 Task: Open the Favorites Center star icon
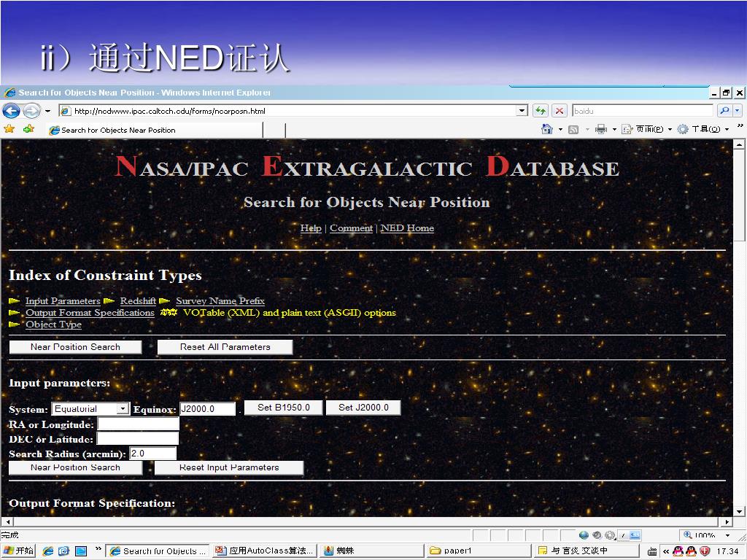tap(9, 129)
